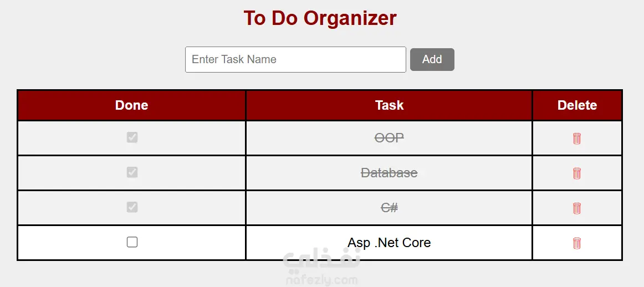Toggle the Database task checkbox

pyautogui.click(x=132, y=172)
